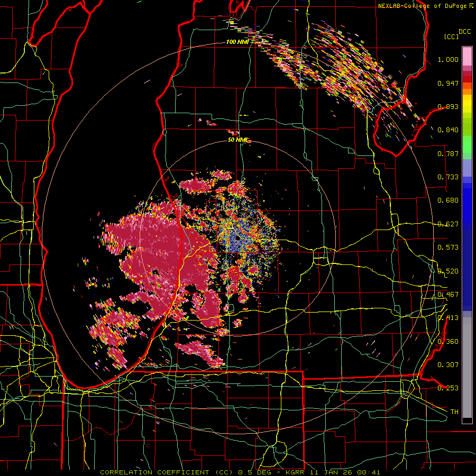Select the 0.787 legend value

pos(448,153)
